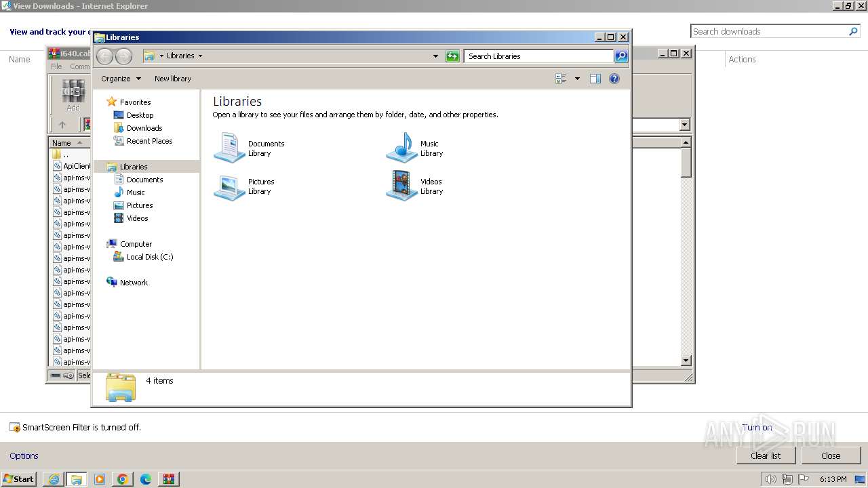Open the Music library icon
The image size is (868, 488).
[401, 148]
